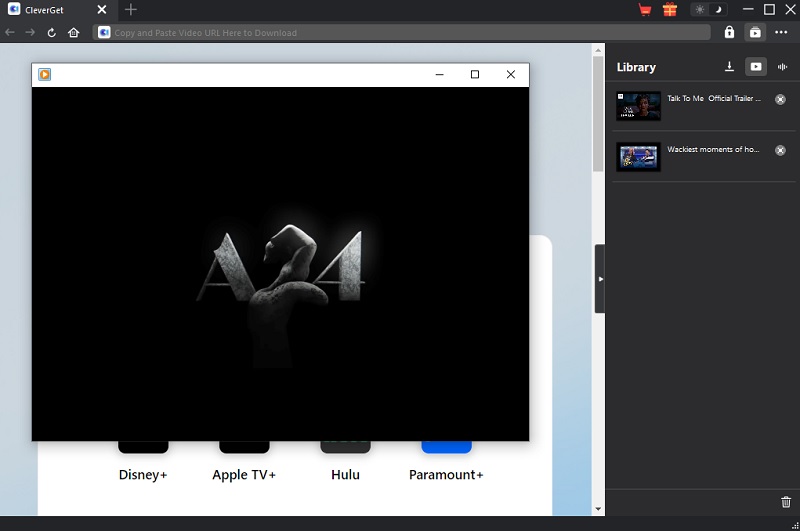
Task: Go to the home page icon
Action: click(73, 33)
